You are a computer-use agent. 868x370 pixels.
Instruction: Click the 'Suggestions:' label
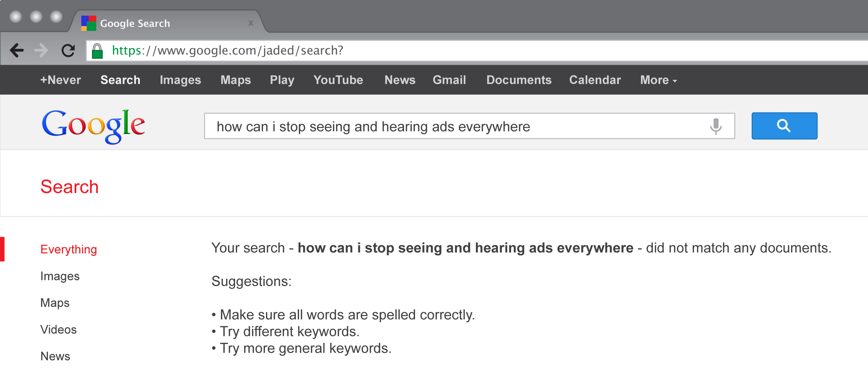(252, 281)
